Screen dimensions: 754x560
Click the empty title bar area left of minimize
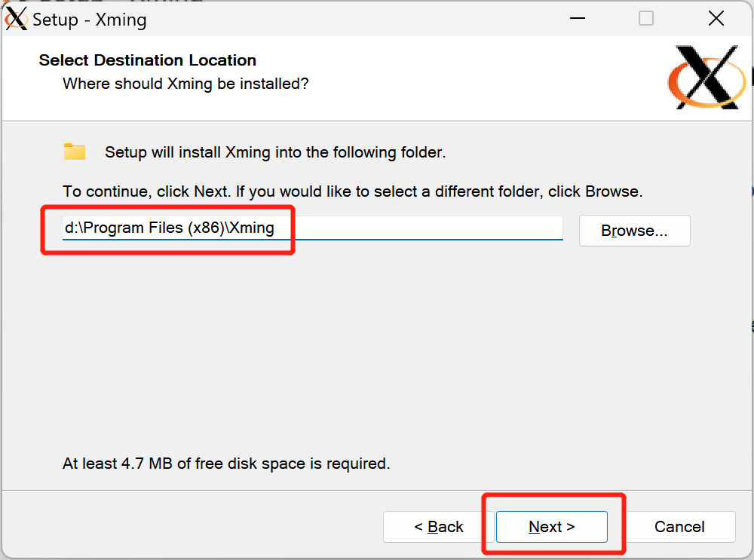362,19
